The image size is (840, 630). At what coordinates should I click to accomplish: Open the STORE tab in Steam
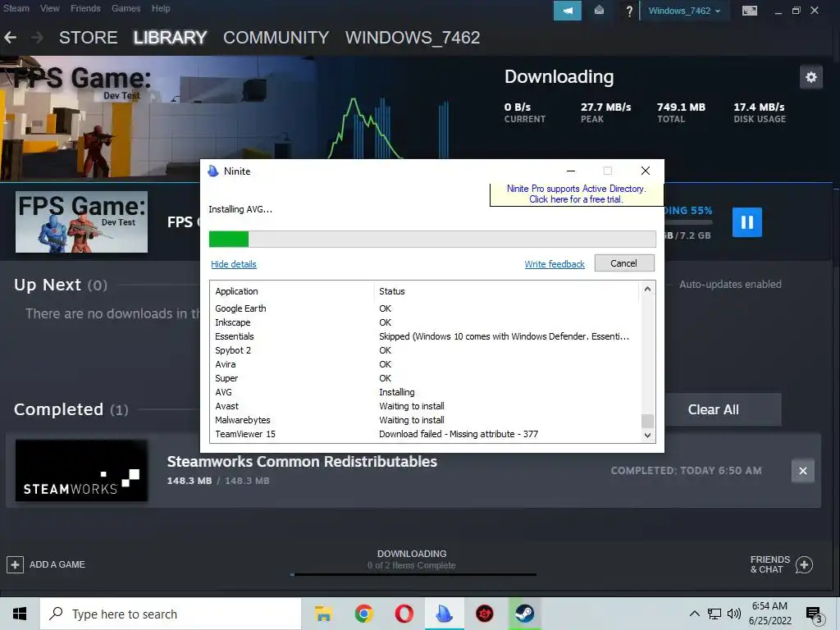(x=89, y=38)
